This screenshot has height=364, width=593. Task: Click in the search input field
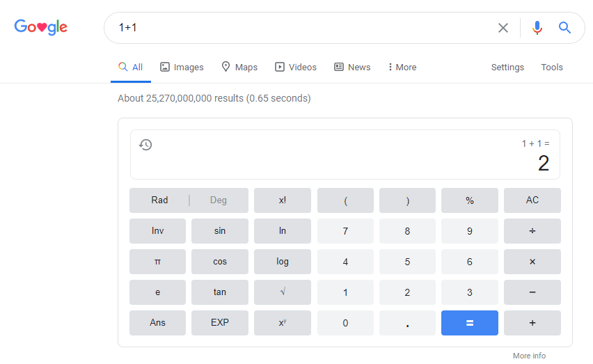(x=299, y=28)
